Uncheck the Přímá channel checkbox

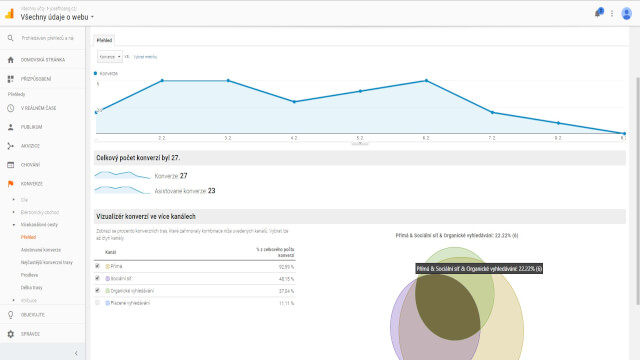[97, 266]
